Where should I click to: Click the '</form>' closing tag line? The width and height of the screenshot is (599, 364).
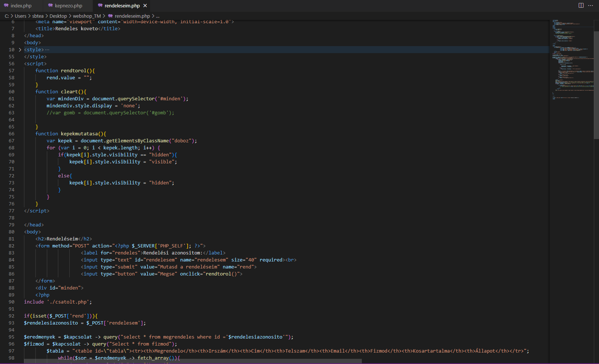[45, 281]
